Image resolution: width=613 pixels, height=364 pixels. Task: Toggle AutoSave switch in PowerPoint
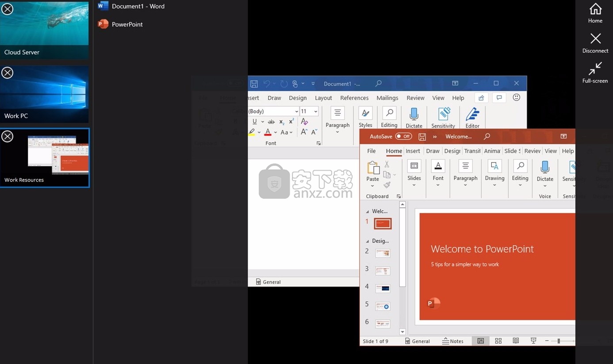[403, 136]
